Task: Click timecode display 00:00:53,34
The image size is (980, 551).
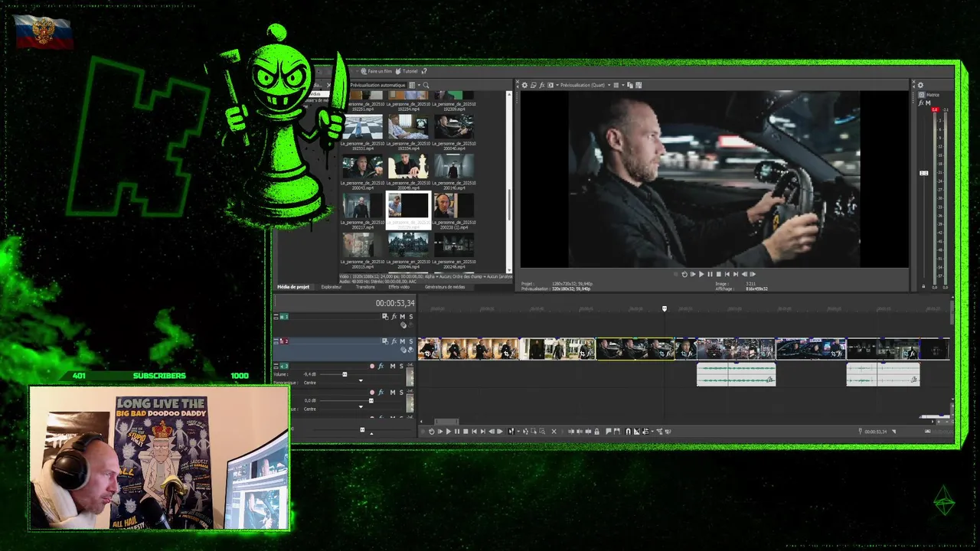Action: (x=394, y=303)
